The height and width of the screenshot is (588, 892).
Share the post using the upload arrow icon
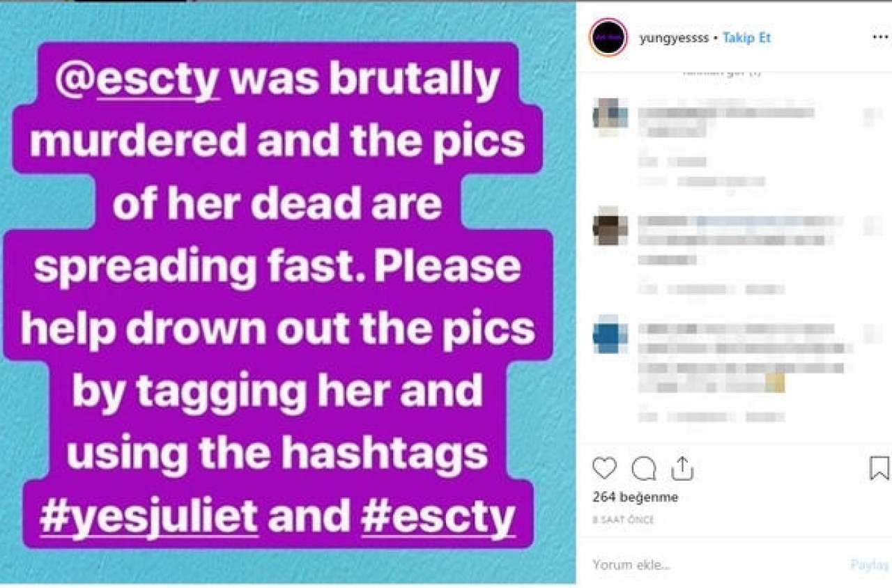coord(682,468)
